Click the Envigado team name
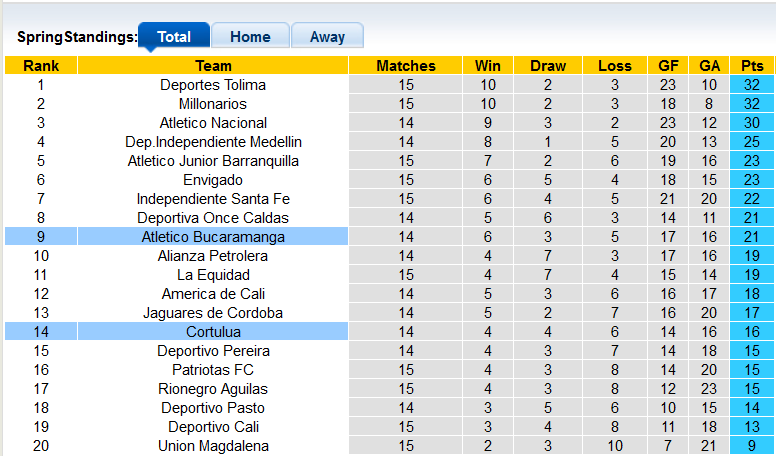This screenshot has width=776, height=456. tap(213, 180)
